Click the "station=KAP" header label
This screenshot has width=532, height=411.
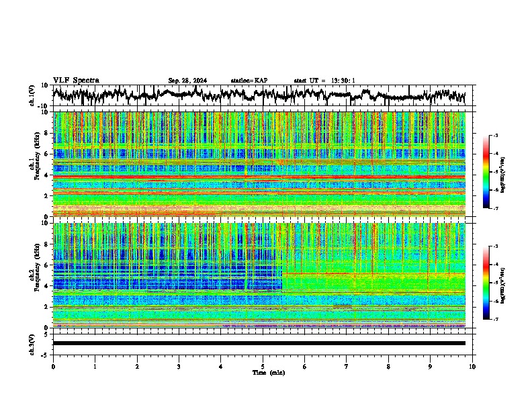pyautogui.click(x=249, y=81)
